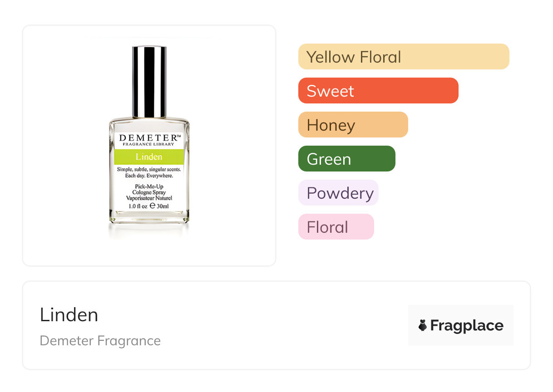Click the Vaporisateur Naturel text on label

pos(149,198)
